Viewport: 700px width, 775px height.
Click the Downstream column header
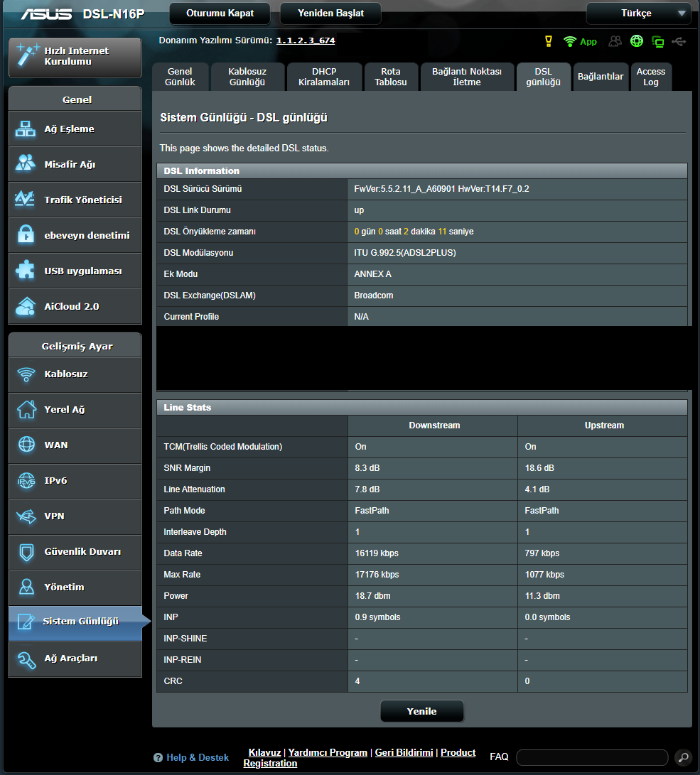click(434, 426)
